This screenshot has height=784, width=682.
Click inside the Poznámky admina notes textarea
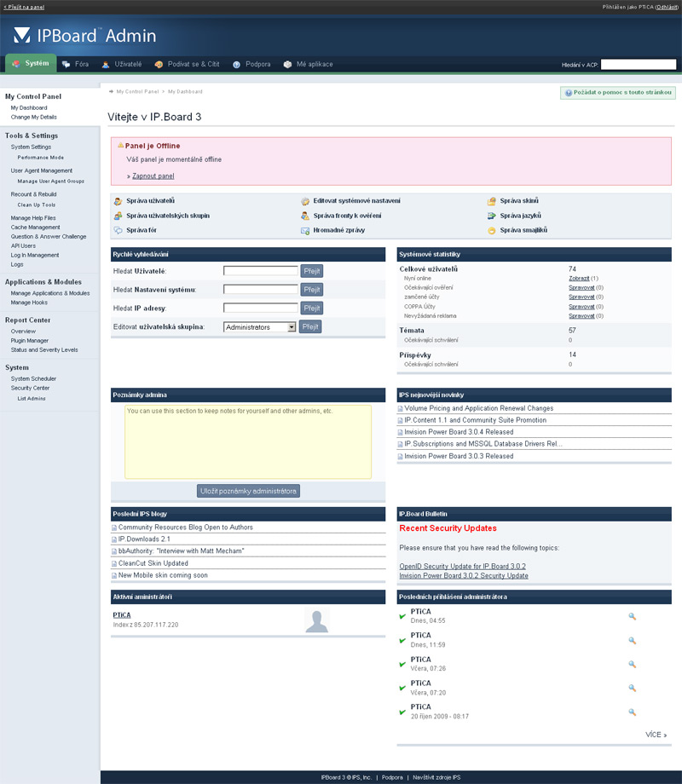pos(248,442)
